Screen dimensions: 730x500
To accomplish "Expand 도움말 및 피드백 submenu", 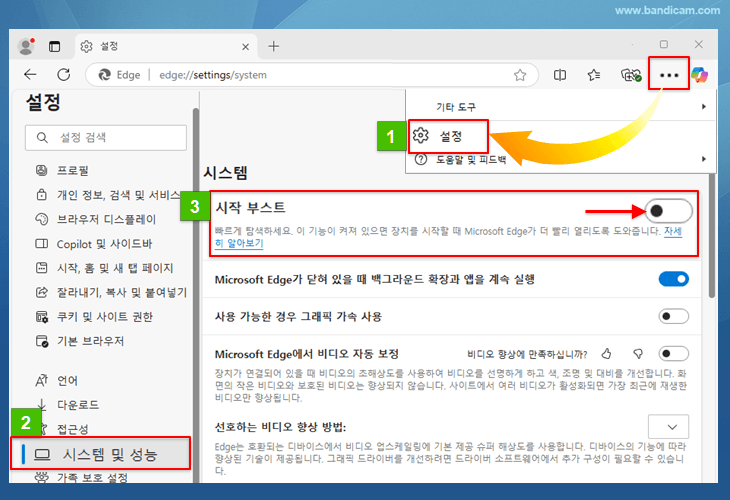I will point(560,160).
